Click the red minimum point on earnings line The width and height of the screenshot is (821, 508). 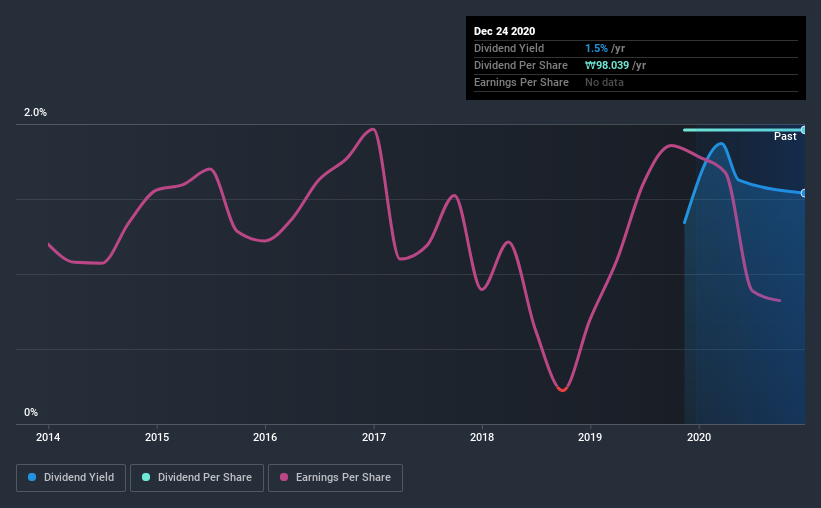coord(562,389)
